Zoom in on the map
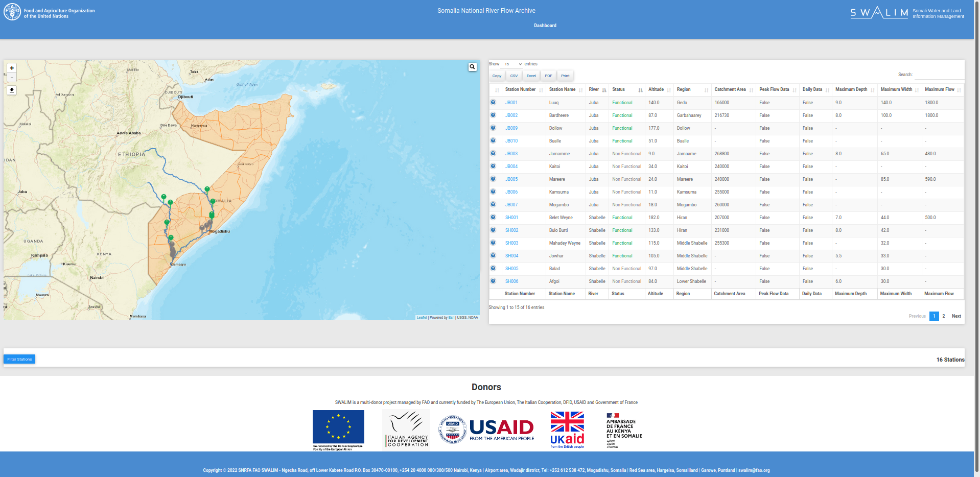Viewport: 980px width, 477px height. [11, 67]
